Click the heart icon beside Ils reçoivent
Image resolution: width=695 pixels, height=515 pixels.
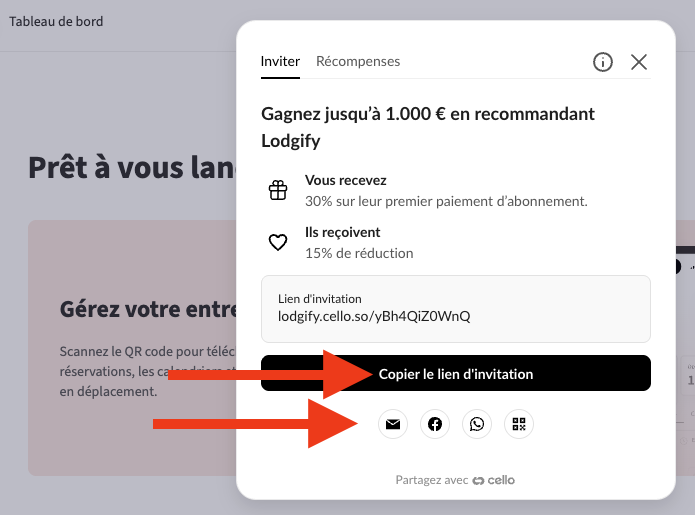coord(278,242)
